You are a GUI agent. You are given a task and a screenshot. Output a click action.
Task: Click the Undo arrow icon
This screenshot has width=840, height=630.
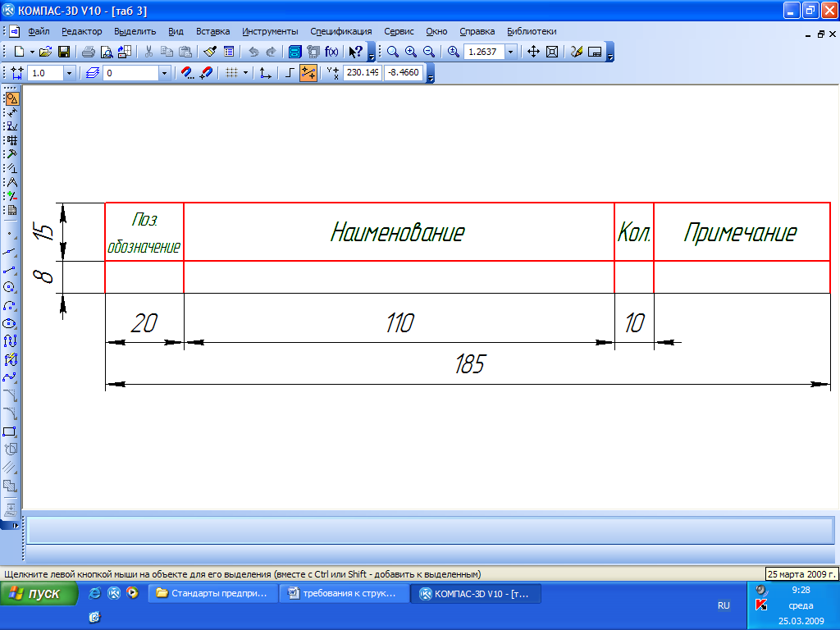point(254,52)
